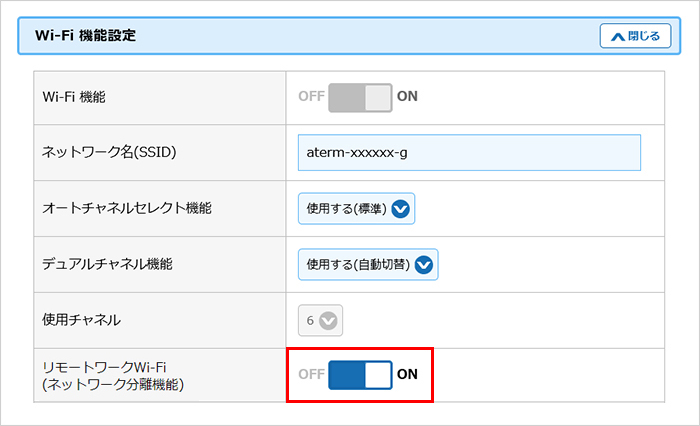Screen dimensions: 700x426
Task: Click the ネットワーク名(SSID) text field
Action: (469, 153)
